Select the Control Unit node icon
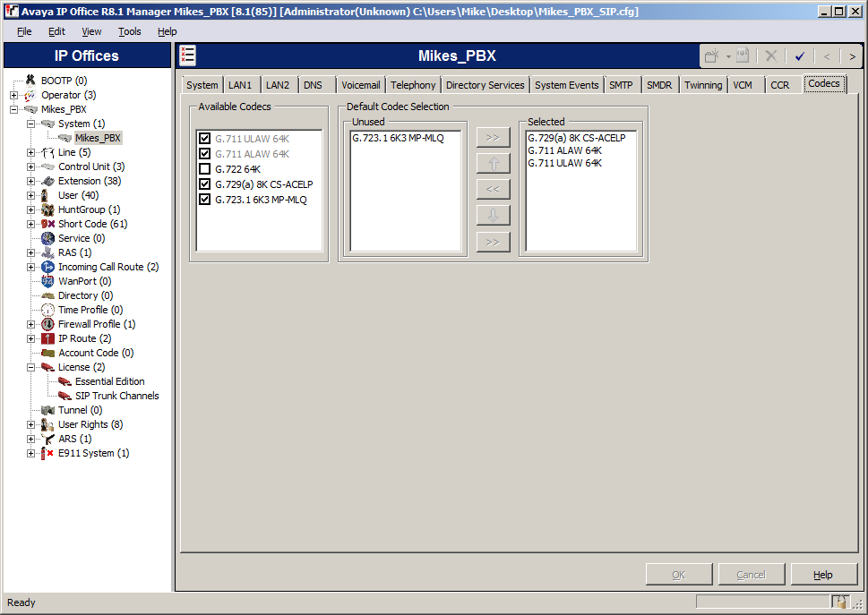Image resolution: width=868 pixels, height=615 pixels. [48, 167]
